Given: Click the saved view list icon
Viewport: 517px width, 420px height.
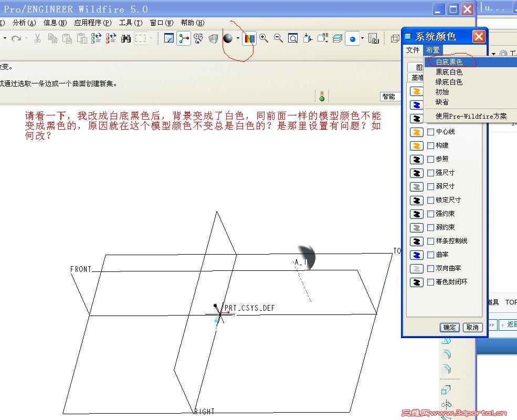Looking at the screenshot, I should point(323,38).
